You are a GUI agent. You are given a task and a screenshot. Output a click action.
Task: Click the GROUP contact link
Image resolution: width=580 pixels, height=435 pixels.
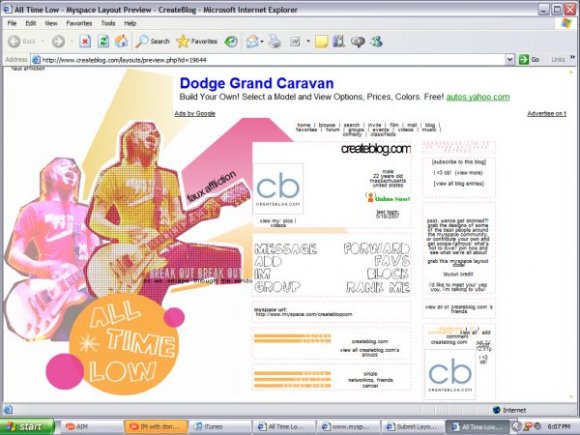click(277, 287)
